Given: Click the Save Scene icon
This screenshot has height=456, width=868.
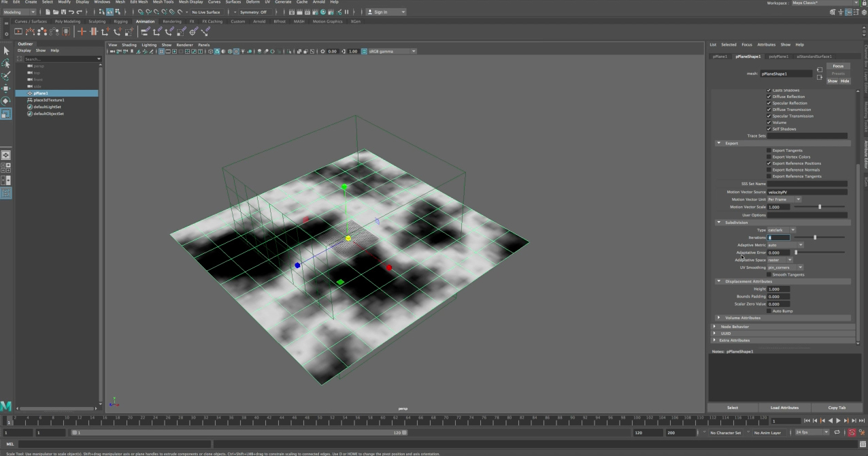Looking at the screenshot, I should pos(63,12).
